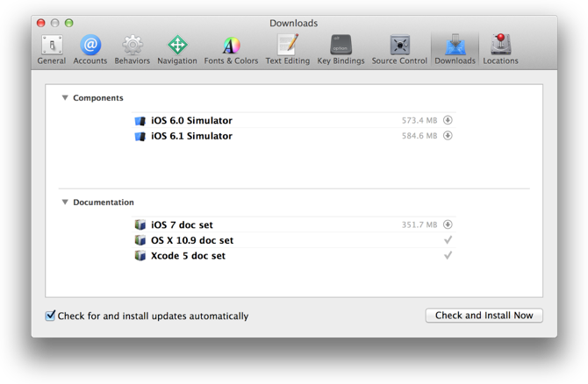Click the OS X 10.9 doc set checkmark
The height and width of the screenshot is (384, 588).
(x=448, y=239)
